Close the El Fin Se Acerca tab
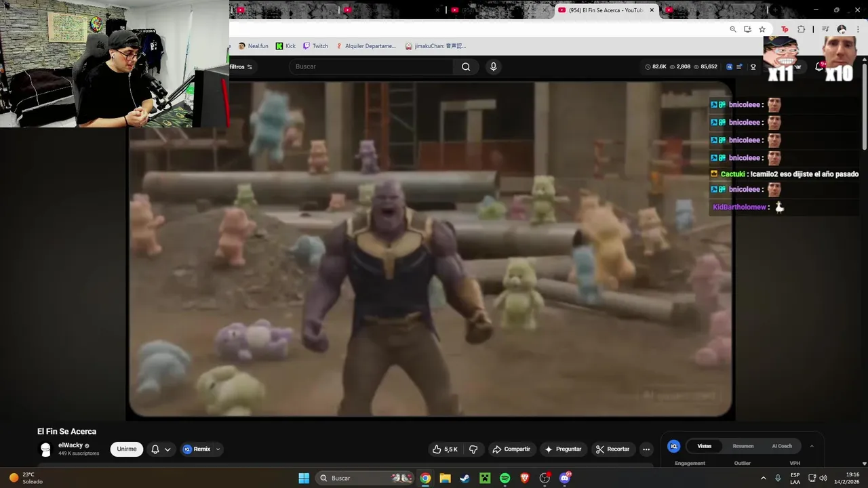This screenshot has height=488, width=868. coord(652,10)
